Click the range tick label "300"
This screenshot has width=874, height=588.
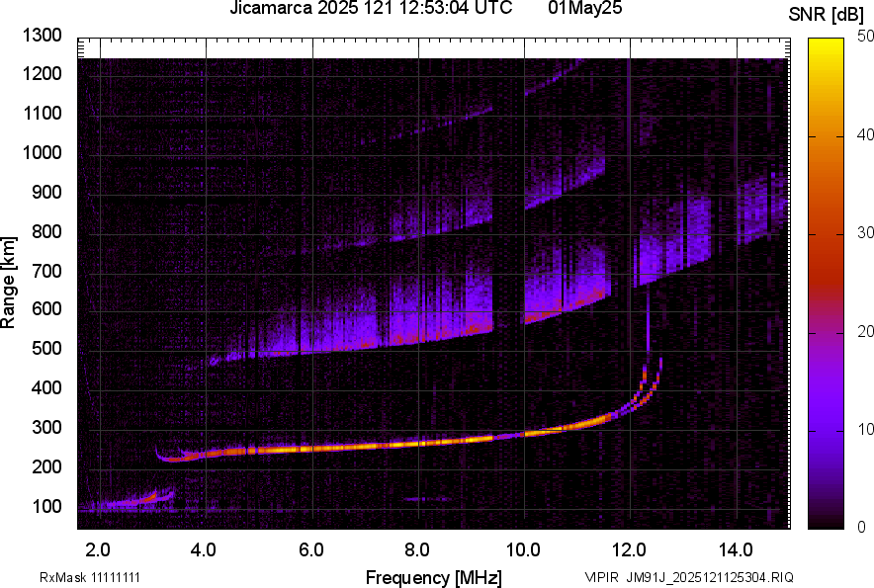pyautogui.click(x=46, y=428)
